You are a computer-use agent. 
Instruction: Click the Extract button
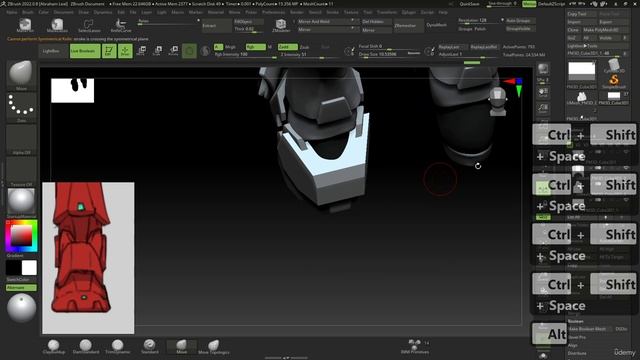pos(216,26)
